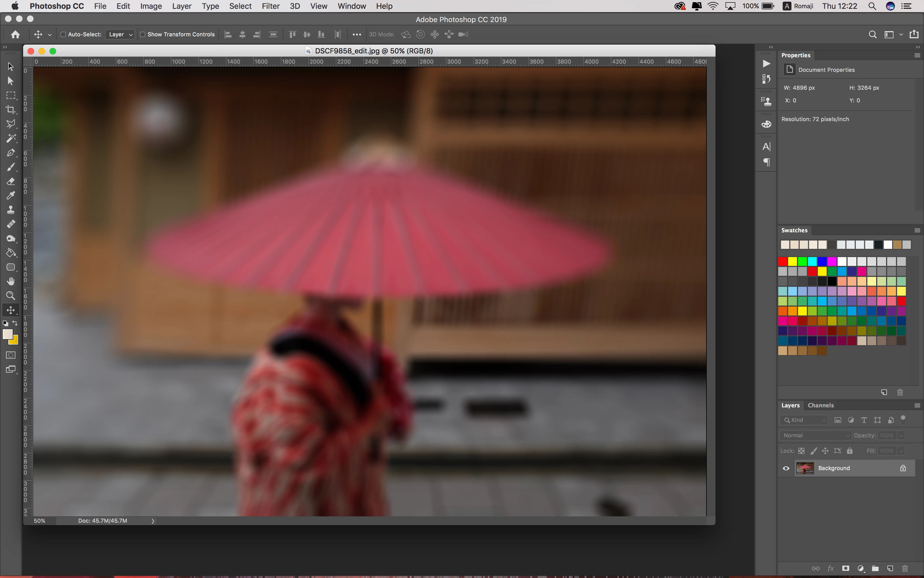Select the Clone Stamp tool
Viewport: 924px width, 578px height.
click(11, 209)
